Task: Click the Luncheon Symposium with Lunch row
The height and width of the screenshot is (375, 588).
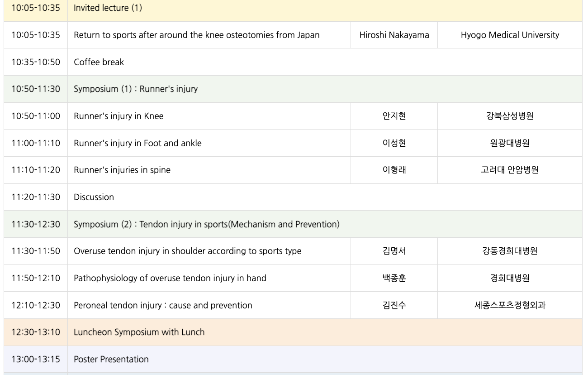Action: [x=139, y=332]
